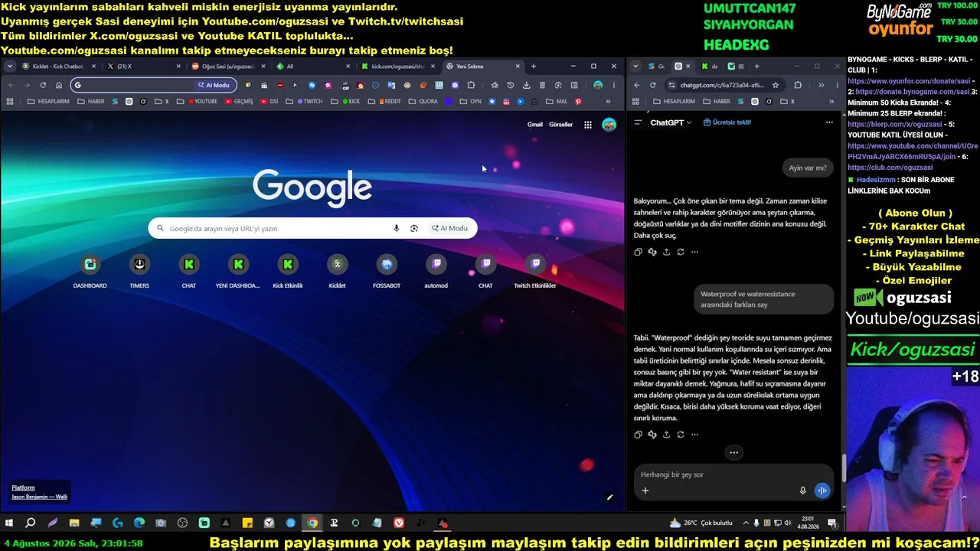
Task: Open the YENİ DASHBOARD shortcut tile
Action: coord(238,271)
